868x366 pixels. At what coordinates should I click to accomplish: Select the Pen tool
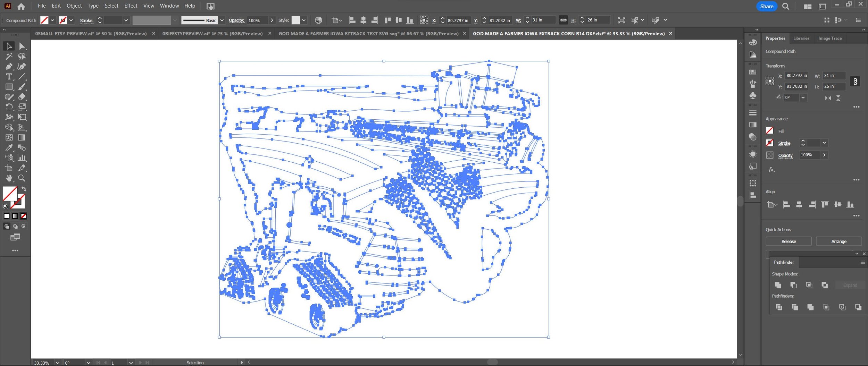tap(9, 66)
